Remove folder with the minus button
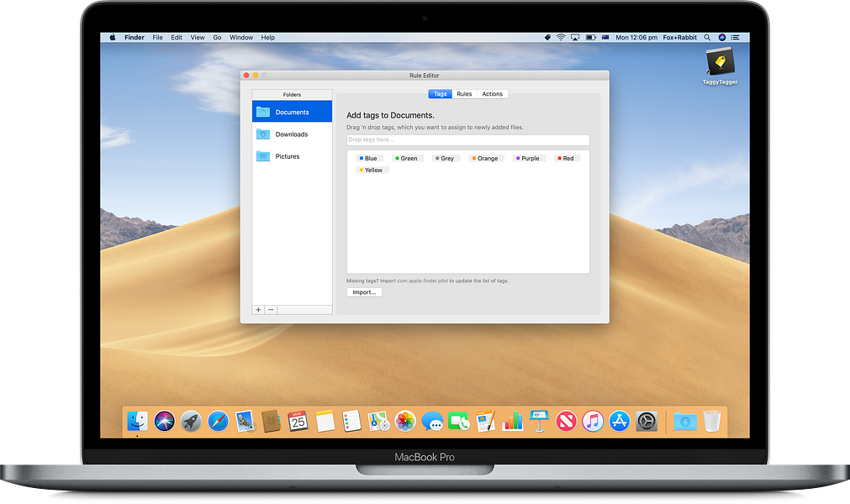 271,310
